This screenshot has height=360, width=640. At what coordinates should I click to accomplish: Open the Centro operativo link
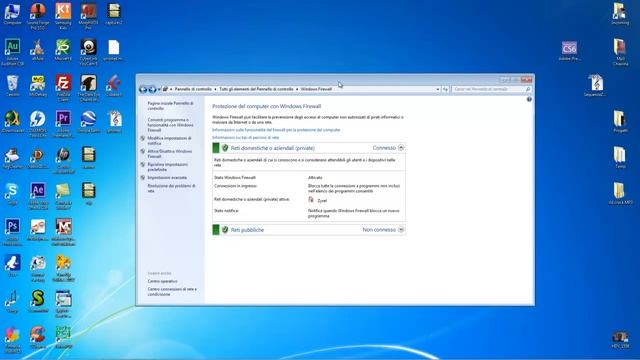click(x=162, y=281)
